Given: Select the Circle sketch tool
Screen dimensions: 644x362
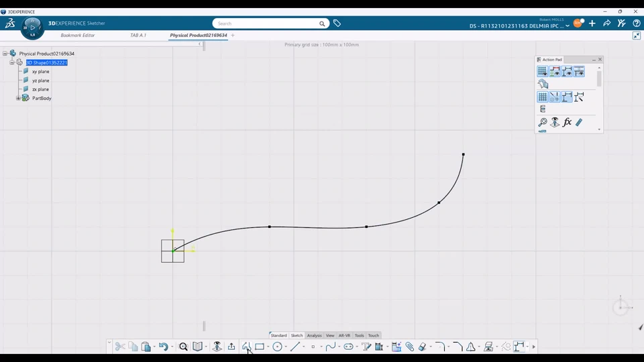Looking at the screenshot, I should (277, 347).
